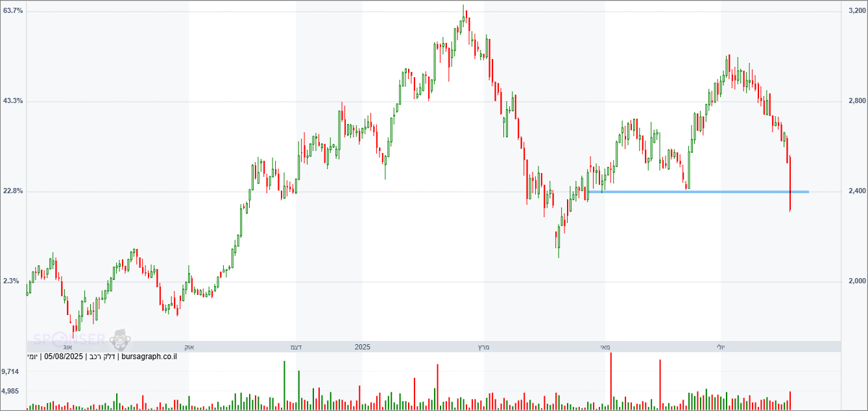Click the 3,200 price axis label
The height and width of the screenshot is (411, 868).
858,11
